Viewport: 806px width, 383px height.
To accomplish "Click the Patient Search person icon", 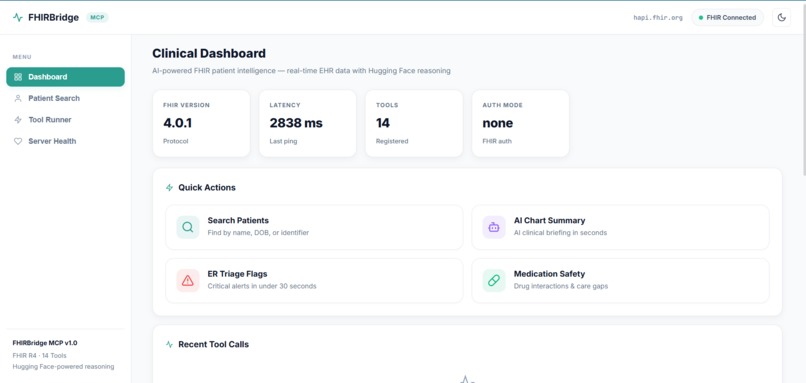I will coord(18,98).
